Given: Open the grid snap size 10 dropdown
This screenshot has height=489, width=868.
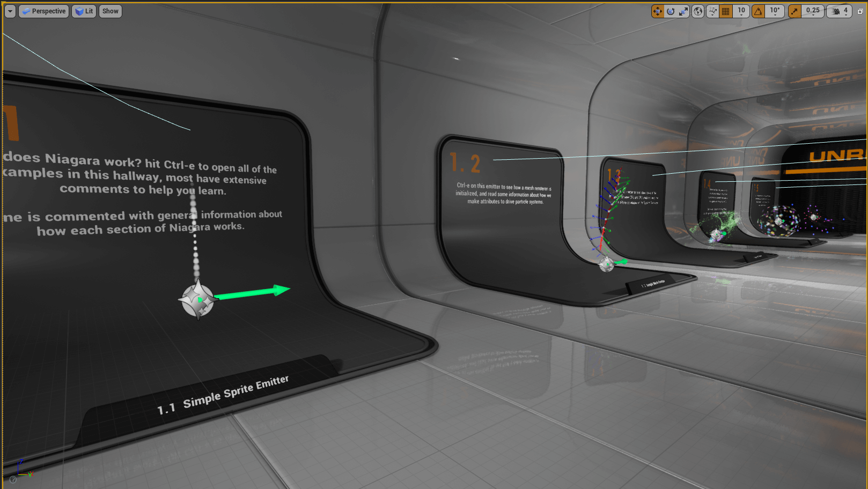Looking at the screenshot, I should pos(741,11).
